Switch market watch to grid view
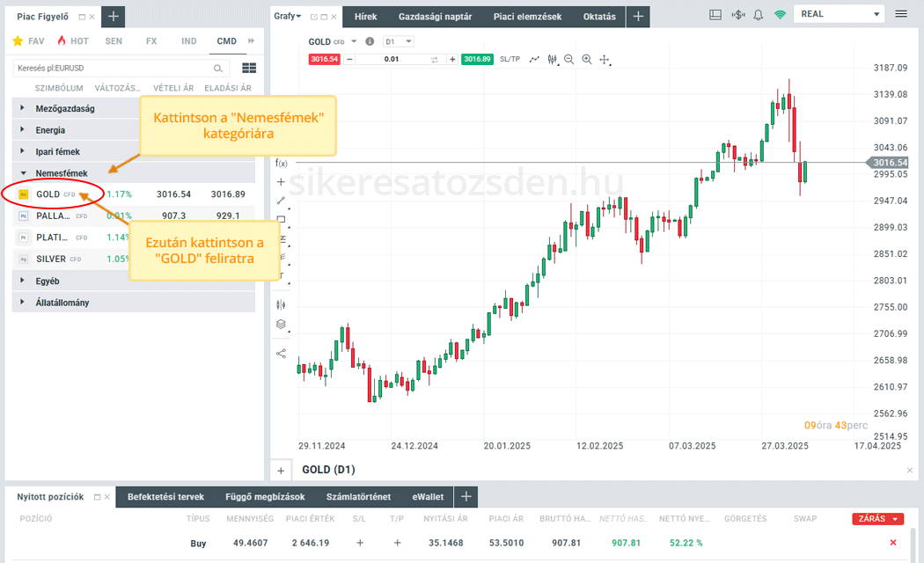924x563 pixels. point(248,68)
